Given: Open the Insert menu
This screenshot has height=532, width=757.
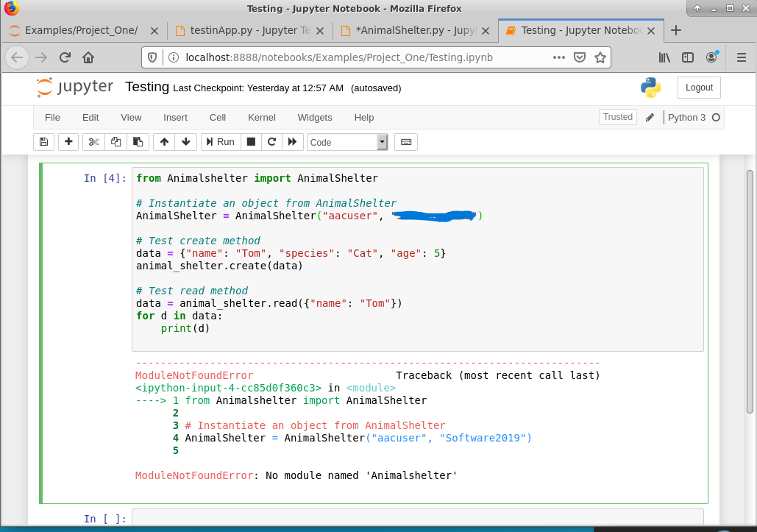Looking at the screenshot, I should [175, 117].
